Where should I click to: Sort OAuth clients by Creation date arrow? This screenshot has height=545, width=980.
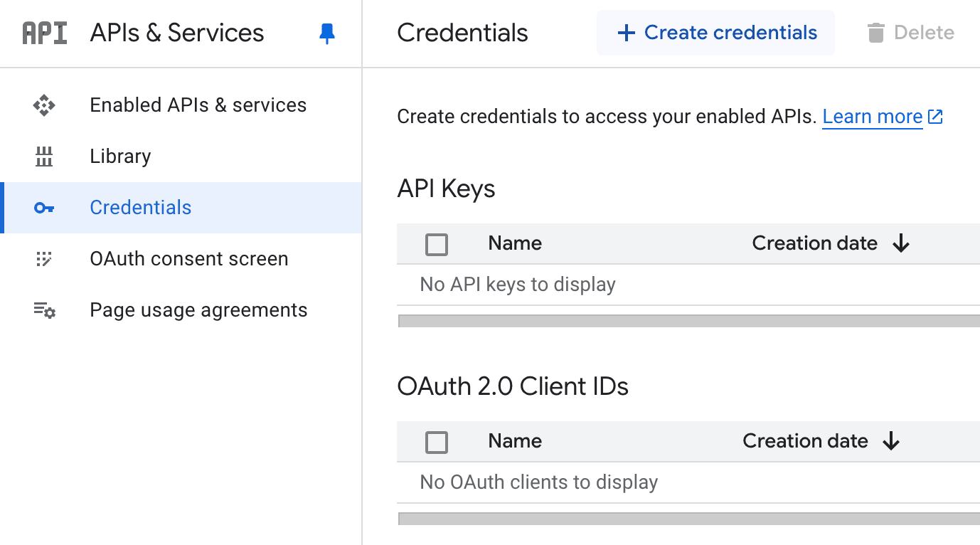click(891, 441)
